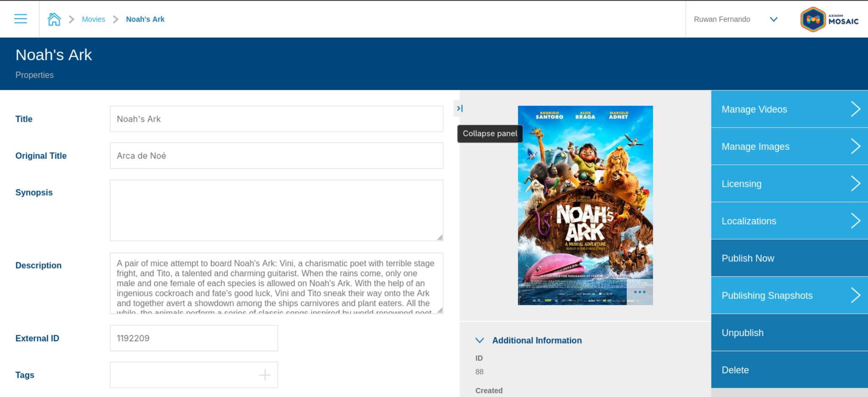868x397 pixels.
Task: Click the Manage Videos arrow icon
Action: click(855, 109)
